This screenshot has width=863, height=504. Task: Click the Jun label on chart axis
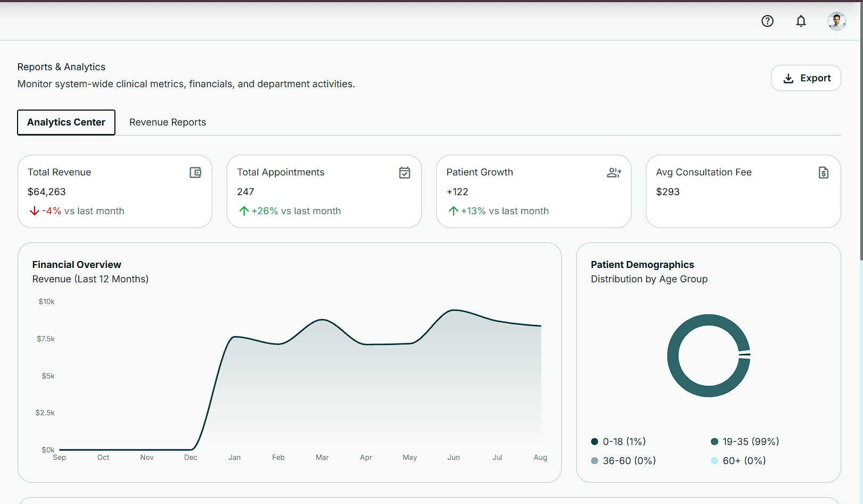tap(453, 457)
